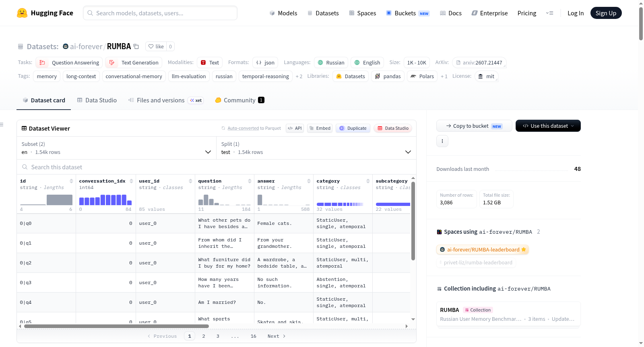Go to page 3 of results
Screen dimensions: 644x347
(218, 336)
